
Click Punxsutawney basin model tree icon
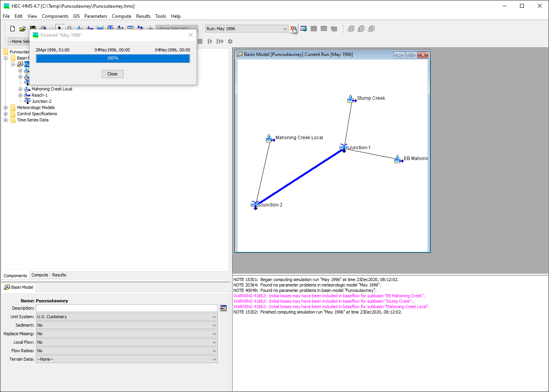21,64
